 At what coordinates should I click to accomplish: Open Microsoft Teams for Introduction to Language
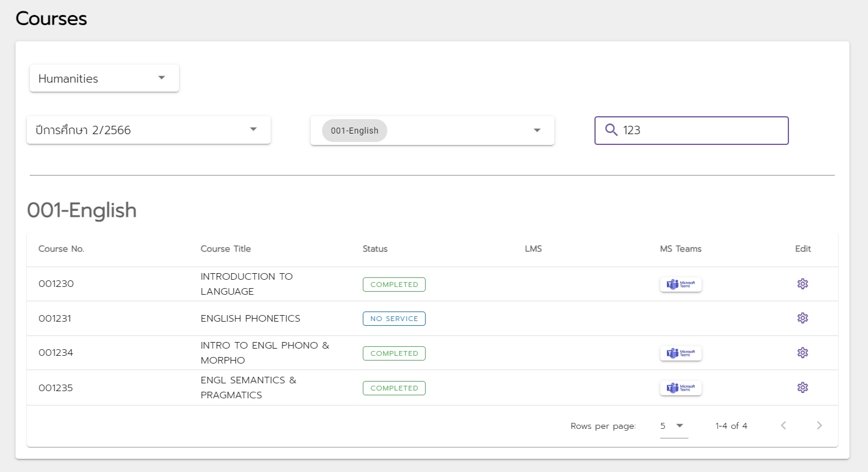[681, 285]
